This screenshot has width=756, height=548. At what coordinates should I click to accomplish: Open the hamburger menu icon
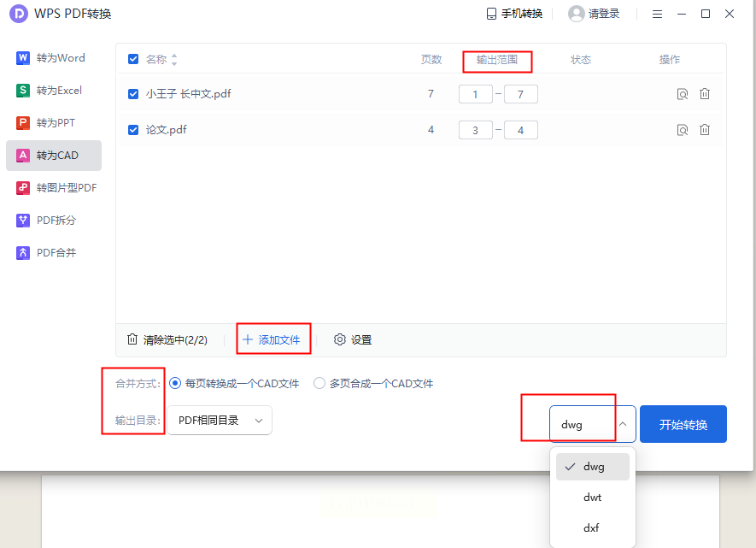click(657, 14)
